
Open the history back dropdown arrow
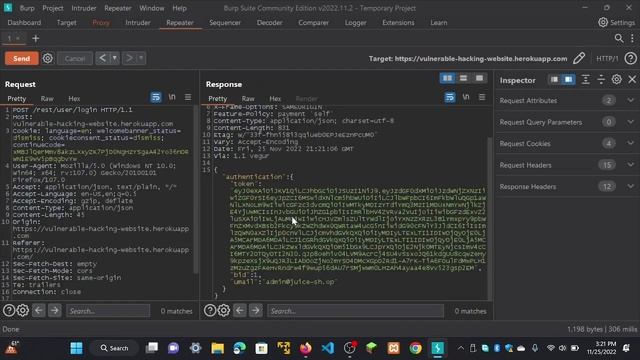pos(115,58)
